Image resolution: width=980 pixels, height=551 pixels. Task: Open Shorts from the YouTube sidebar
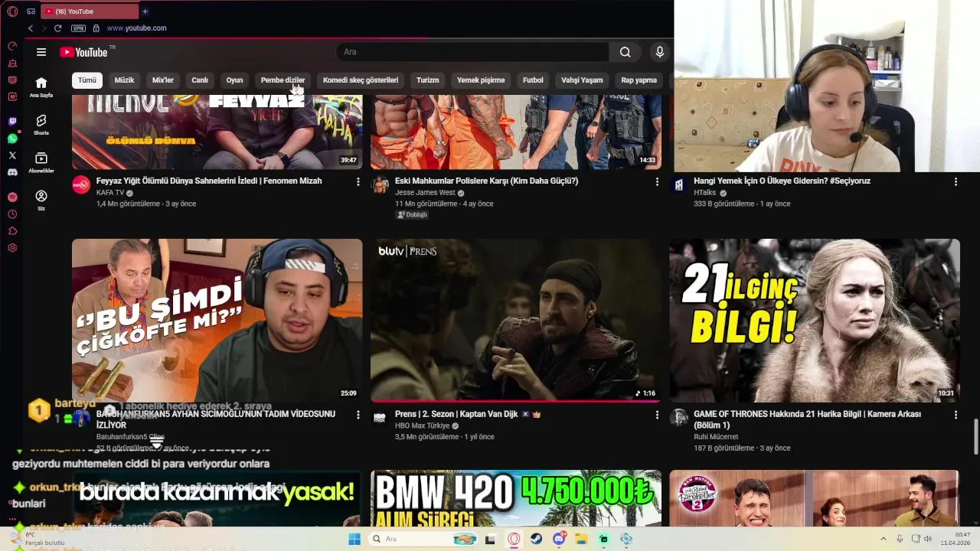(41, 125)
